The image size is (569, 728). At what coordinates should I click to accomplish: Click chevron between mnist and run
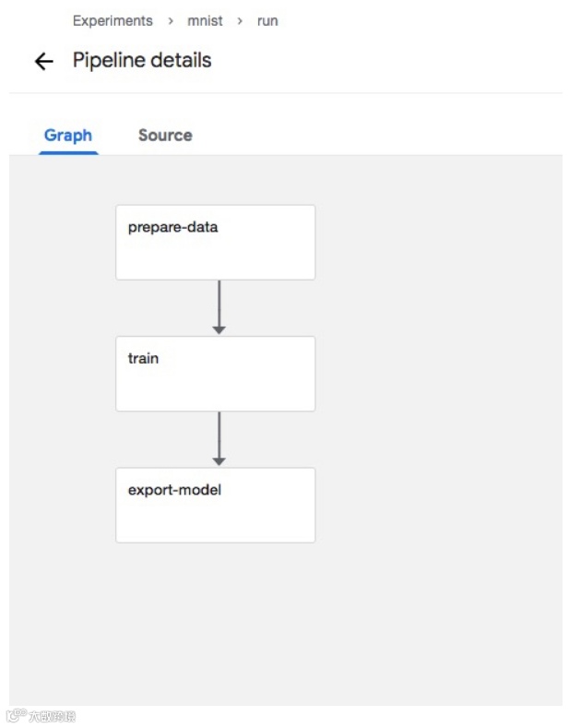click(x=240, y=20)
